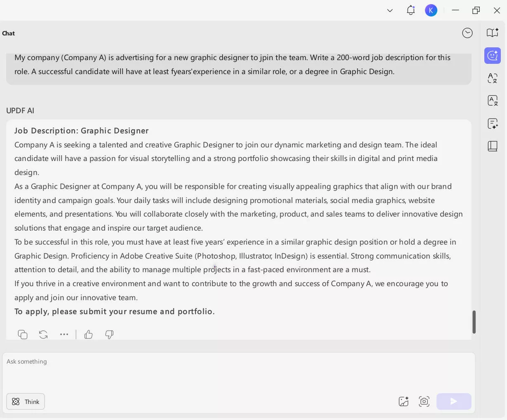Open the bottom book panel sidebar icon

point(493,146)
